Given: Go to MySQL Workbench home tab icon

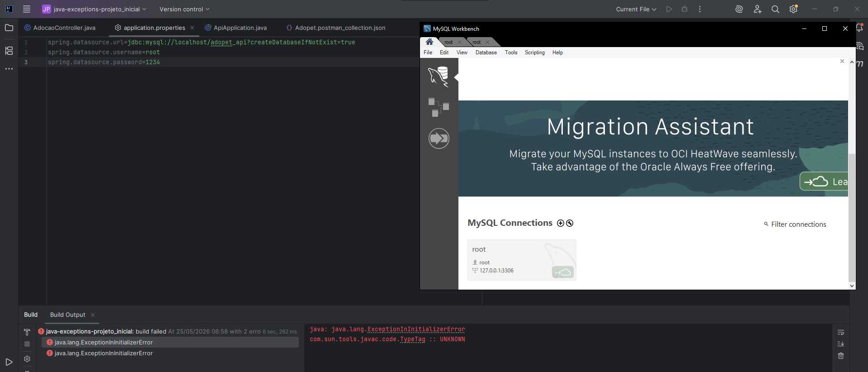Looking at the screenshot, I should [429, 42].
